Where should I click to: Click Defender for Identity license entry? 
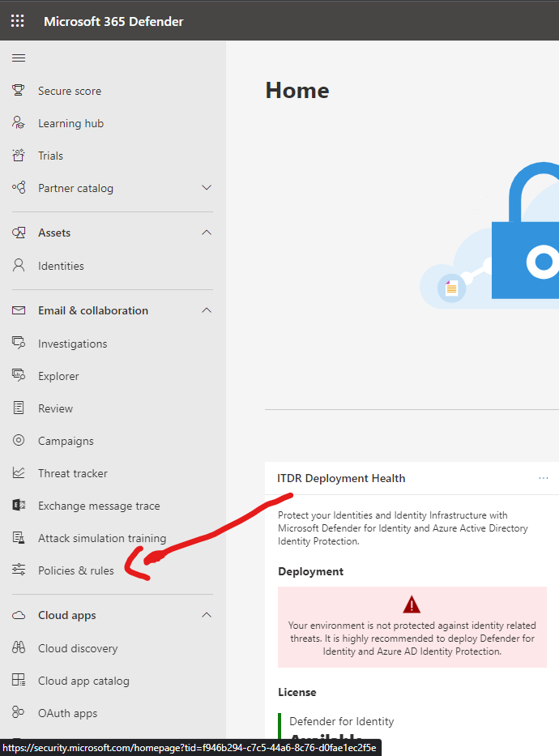[341, 721]
